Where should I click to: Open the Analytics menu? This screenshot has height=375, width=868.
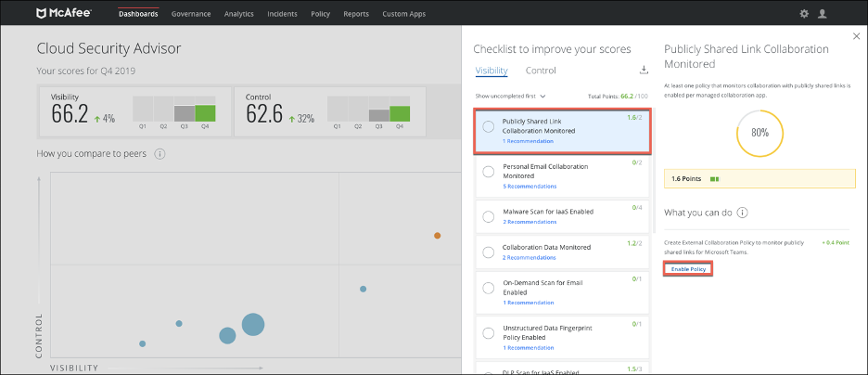(239, 14)
